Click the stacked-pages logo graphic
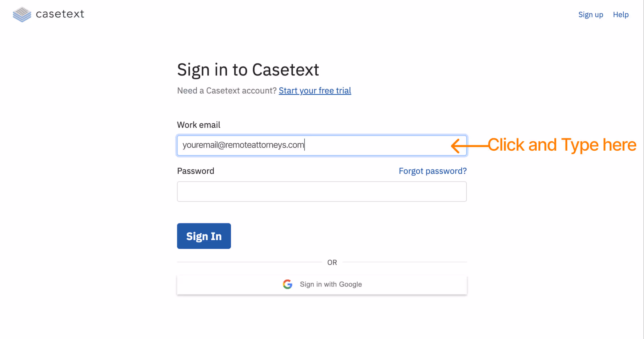Viewport: 644px width, 339px height. pos(21,14)
